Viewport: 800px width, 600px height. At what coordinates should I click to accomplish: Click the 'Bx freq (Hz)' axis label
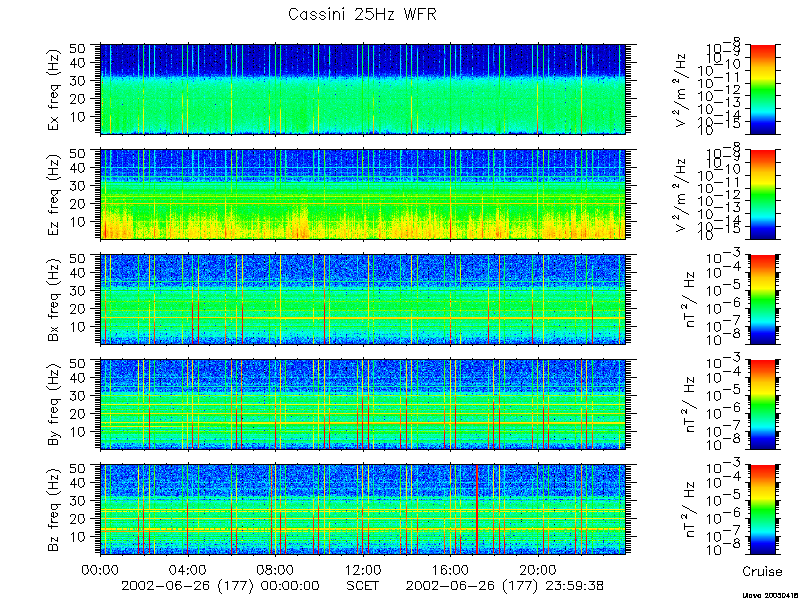click(x=54, y=299)
